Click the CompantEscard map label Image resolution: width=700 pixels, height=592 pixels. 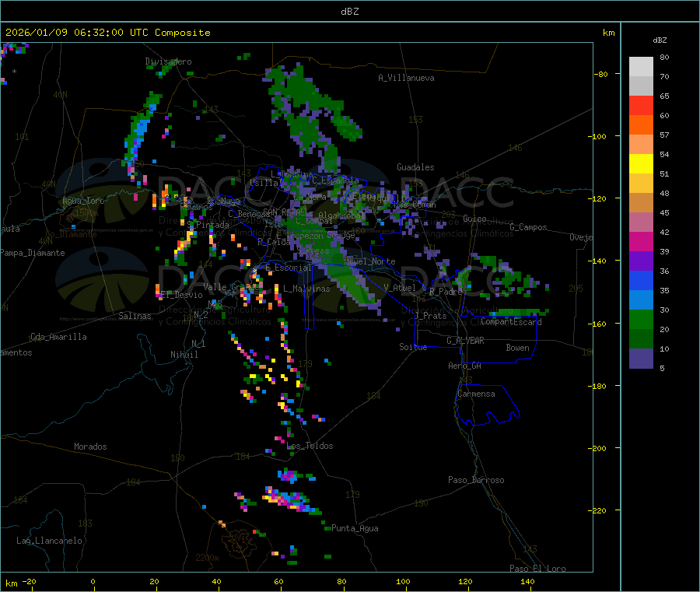pyautogui.click(x=511, y=322)
